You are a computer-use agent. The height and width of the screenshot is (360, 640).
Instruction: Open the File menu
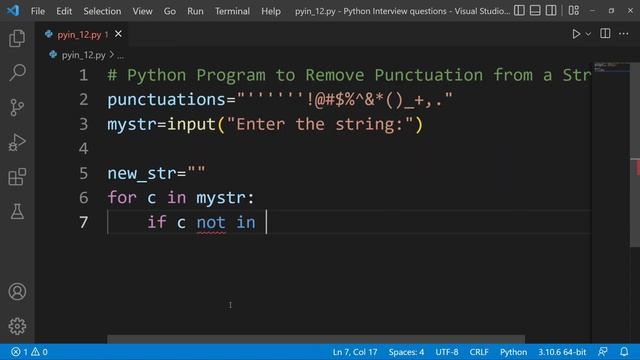coord(38,11)
